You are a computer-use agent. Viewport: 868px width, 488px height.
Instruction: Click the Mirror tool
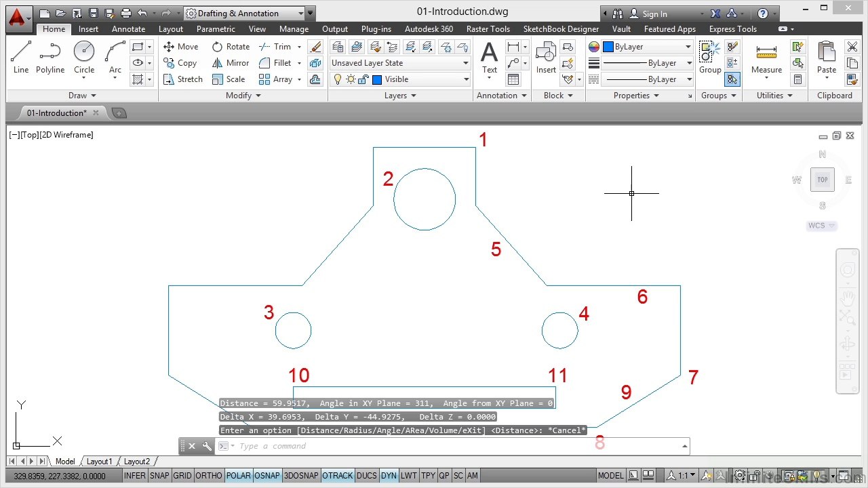pyautogui.click(x=231, y=63)
